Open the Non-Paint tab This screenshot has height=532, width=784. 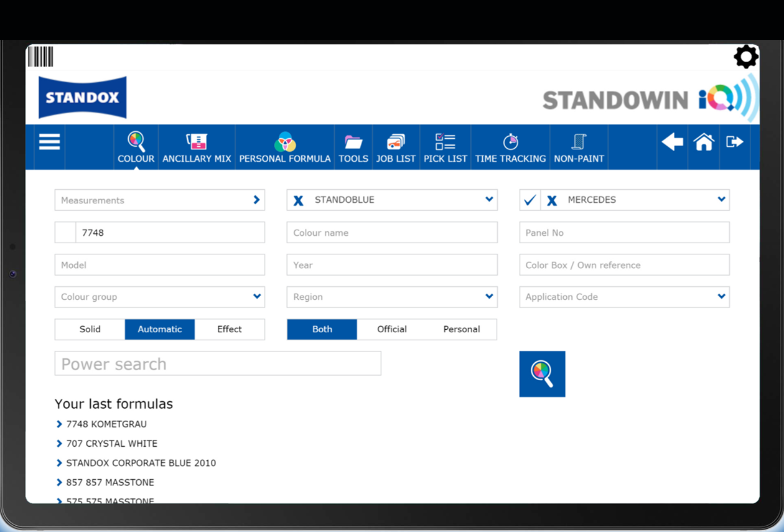point(579,147)
